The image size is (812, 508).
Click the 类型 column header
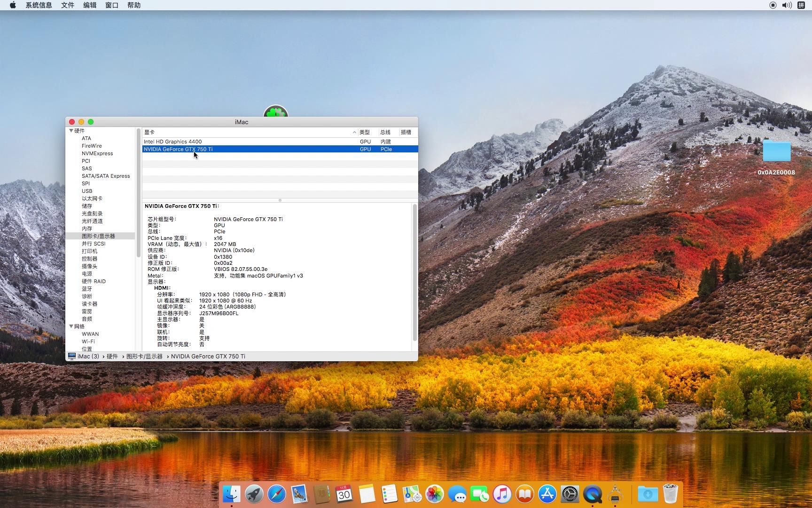(365, 132)
